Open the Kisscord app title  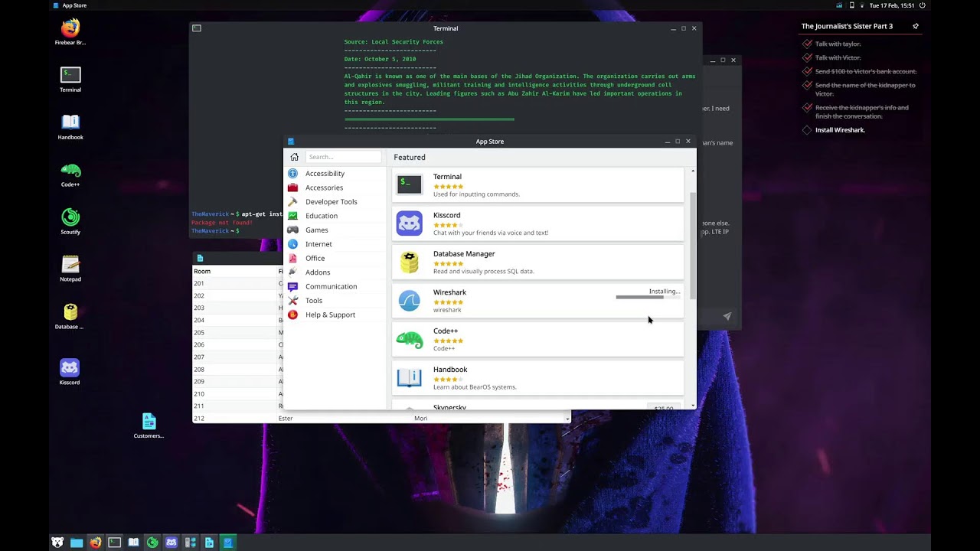446,216
